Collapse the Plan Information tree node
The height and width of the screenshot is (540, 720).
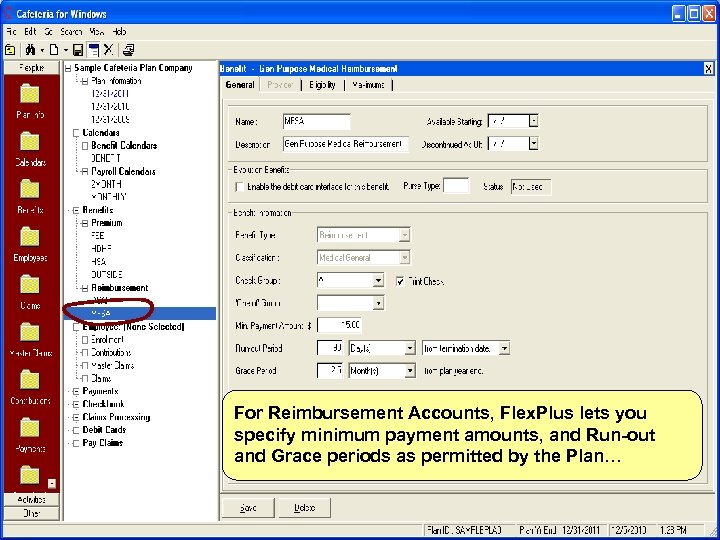pos(84,81)
